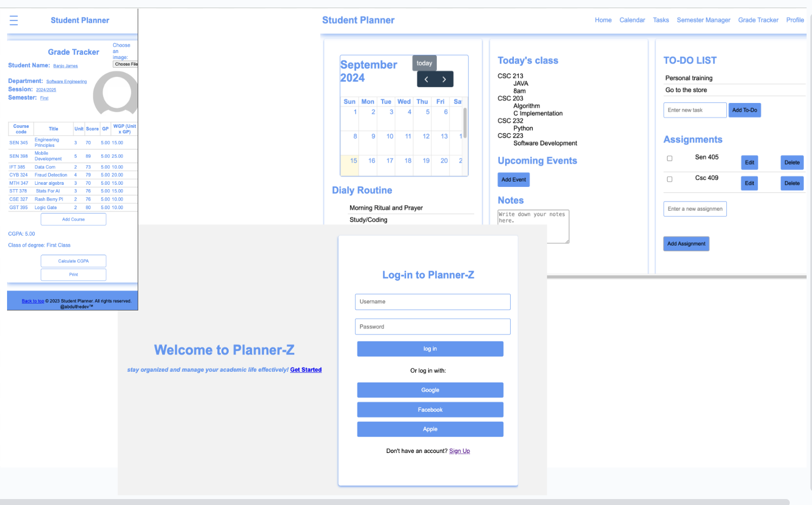Viewport: 812px width, 505px height.
Task: Log in with Google
Action: point(430,390)
